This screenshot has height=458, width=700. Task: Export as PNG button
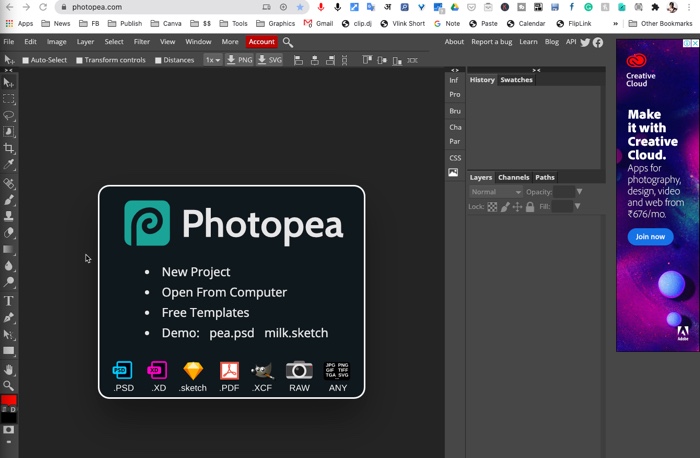[x=239, y=60]
